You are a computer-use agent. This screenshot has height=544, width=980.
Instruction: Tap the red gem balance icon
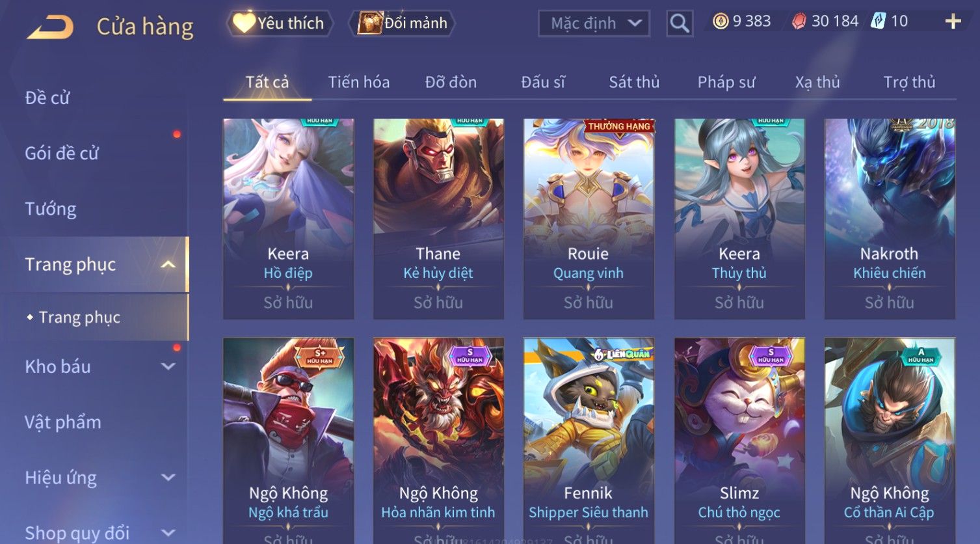799,21
